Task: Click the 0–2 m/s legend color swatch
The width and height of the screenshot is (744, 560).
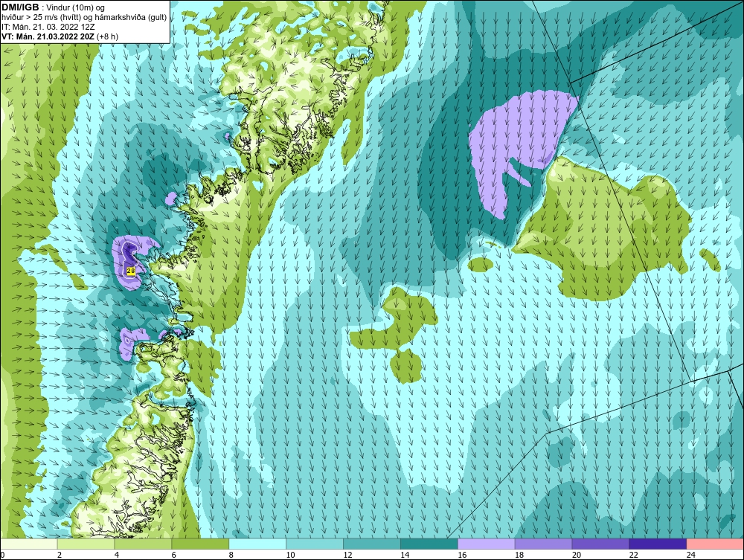Action: [28, 544]
